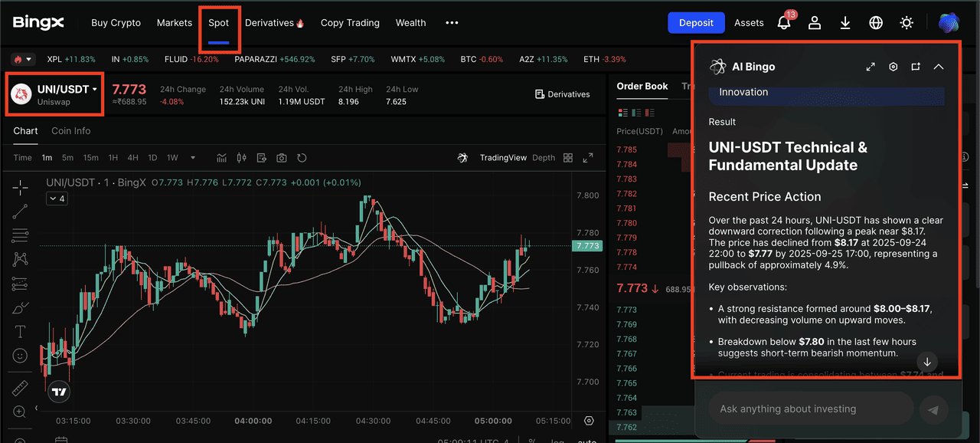Open the Buy Crypto menu
Viewport: 980px width, 443px height.
click(116, 23)
